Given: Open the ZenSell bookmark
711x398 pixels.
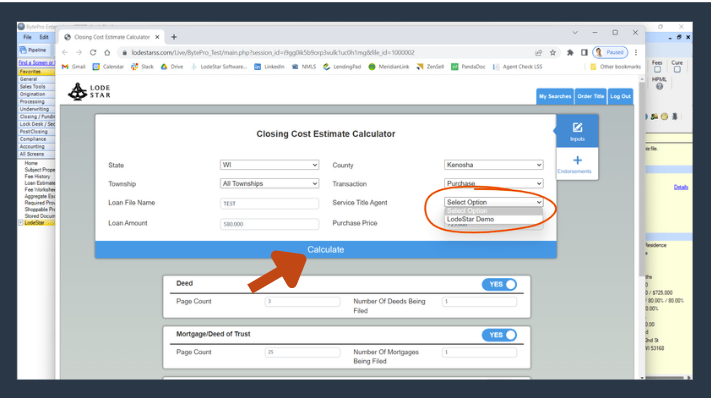Looking at the screenshot, I should (430, 67).
